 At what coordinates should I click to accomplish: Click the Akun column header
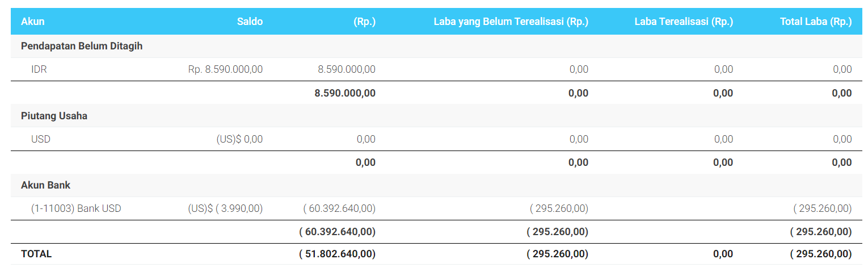[33, 22]
